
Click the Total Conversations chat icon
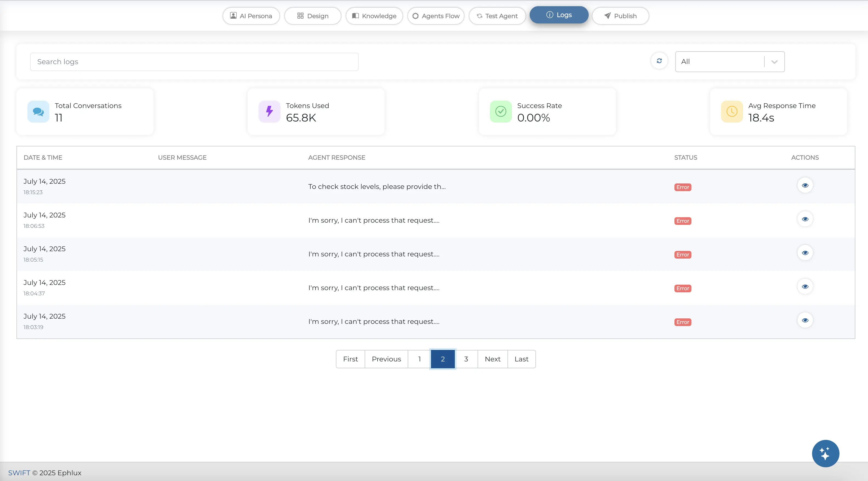click(x=38, y=112)
